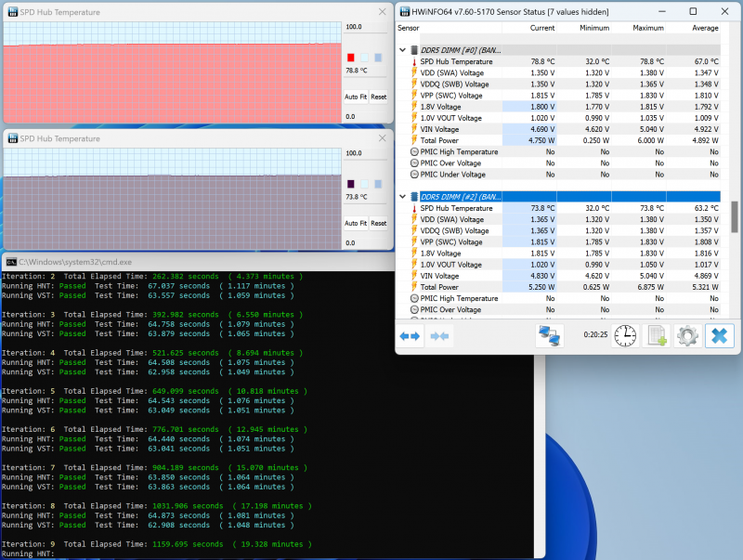Image resolution: width=743 pixels, height=560 pixels.
Task: Click Auto Fit in the top graph
Action: (x=356, y=97)
